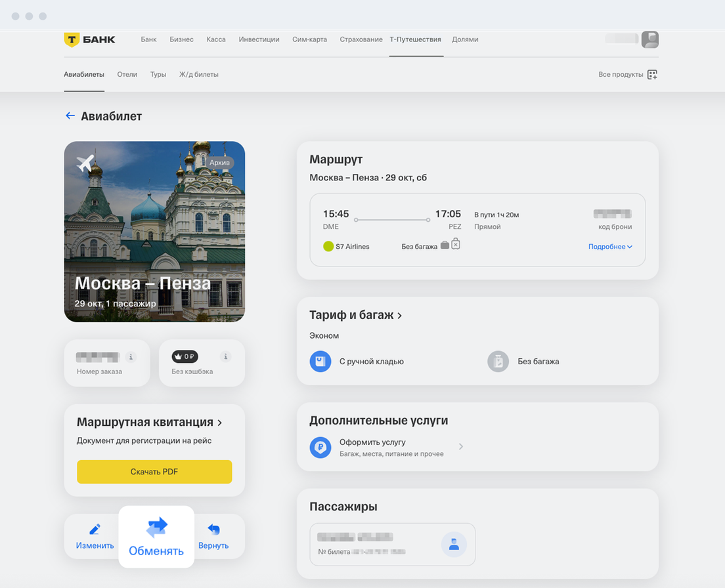Click the Вернуть return arrow icon
Viewport: 725px width, 588px height.
click(x=213, y=529)
